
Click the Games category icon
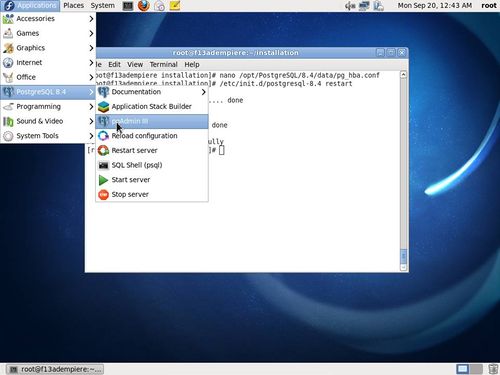coord(8,33)
